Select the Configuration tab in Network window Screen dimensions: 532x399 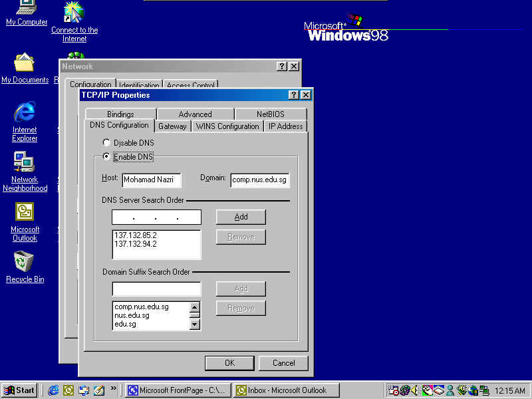(90, 84)
